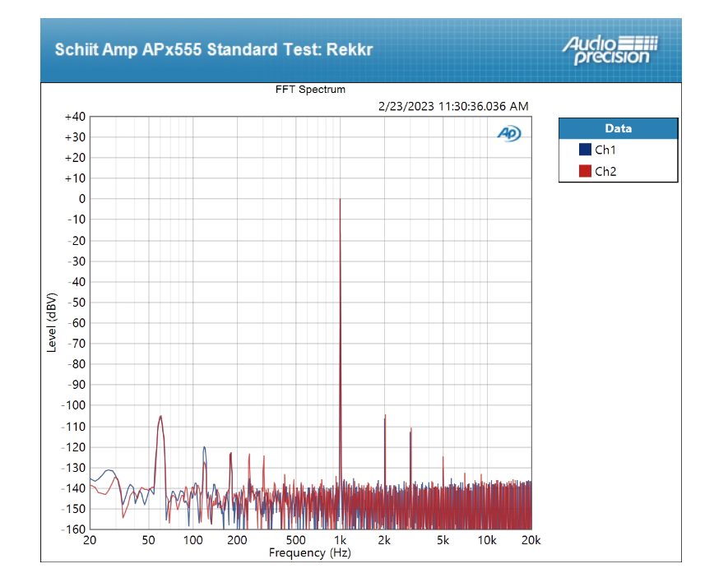Click the 60 Hz hum peak near -105 dBV

coord(160,416)
